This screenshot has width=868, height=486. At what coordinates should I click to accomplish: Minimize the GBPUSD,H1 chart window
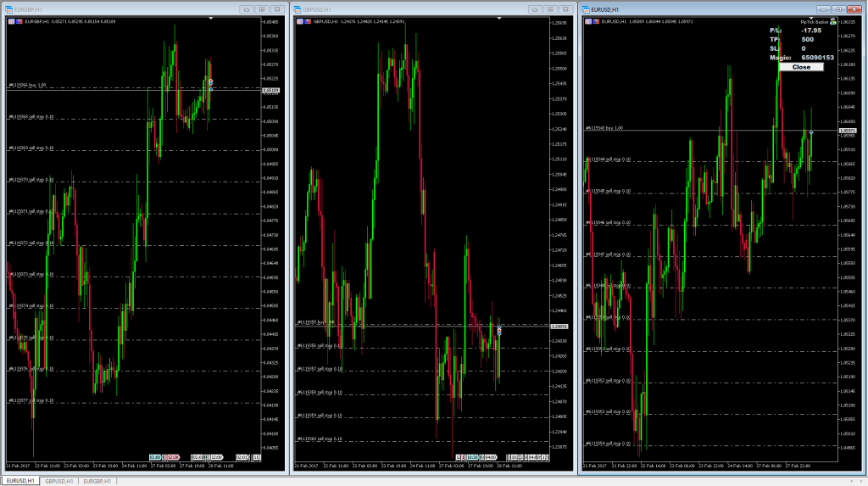535,9
